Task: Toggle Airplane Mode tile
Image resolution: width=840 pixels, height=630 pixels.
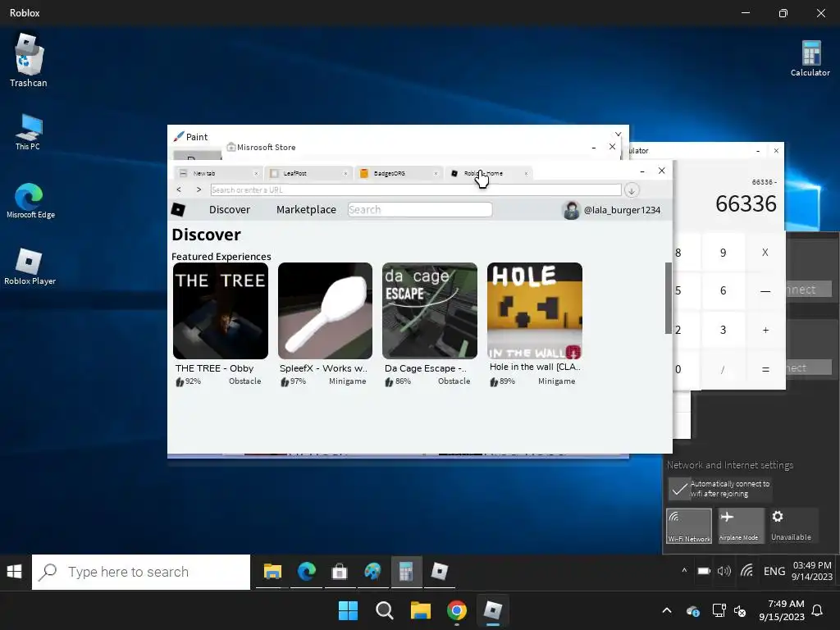Action: 740,526
